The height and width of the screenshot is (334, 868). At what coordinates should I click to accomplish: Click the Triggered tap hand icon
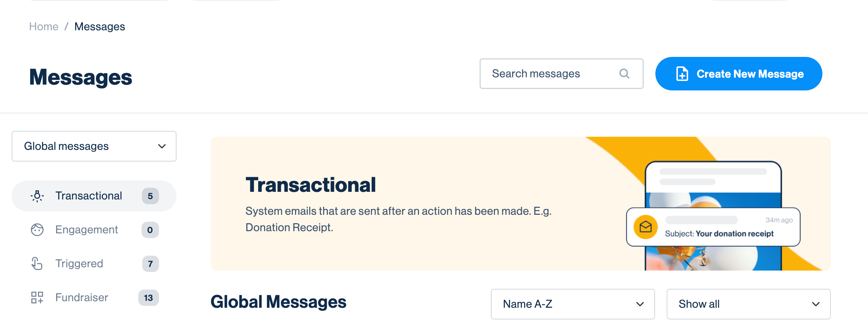(x=37, y=264)
